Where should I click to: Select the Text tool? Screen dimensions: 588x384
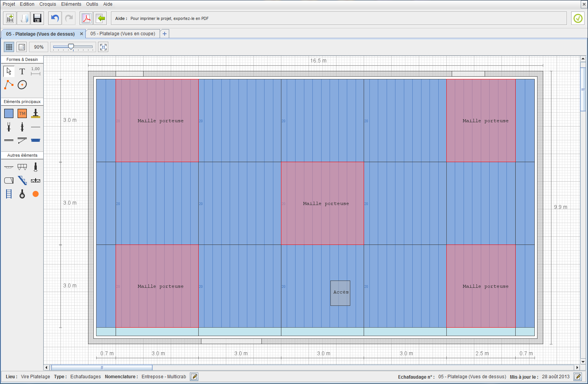pos(22,71)
